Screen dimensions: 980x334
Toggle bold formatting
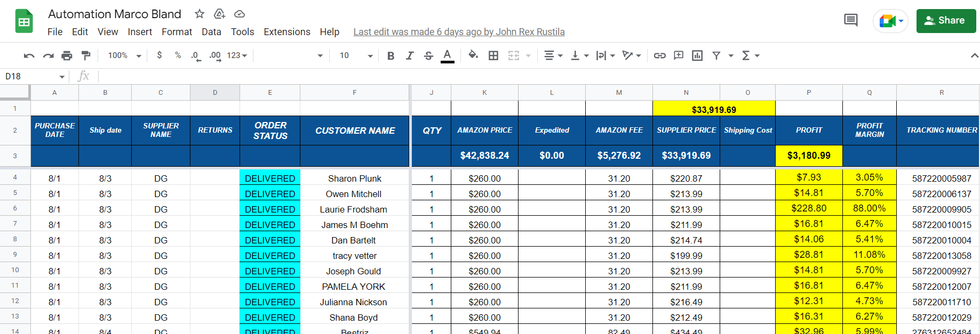[x=391, y=55]
